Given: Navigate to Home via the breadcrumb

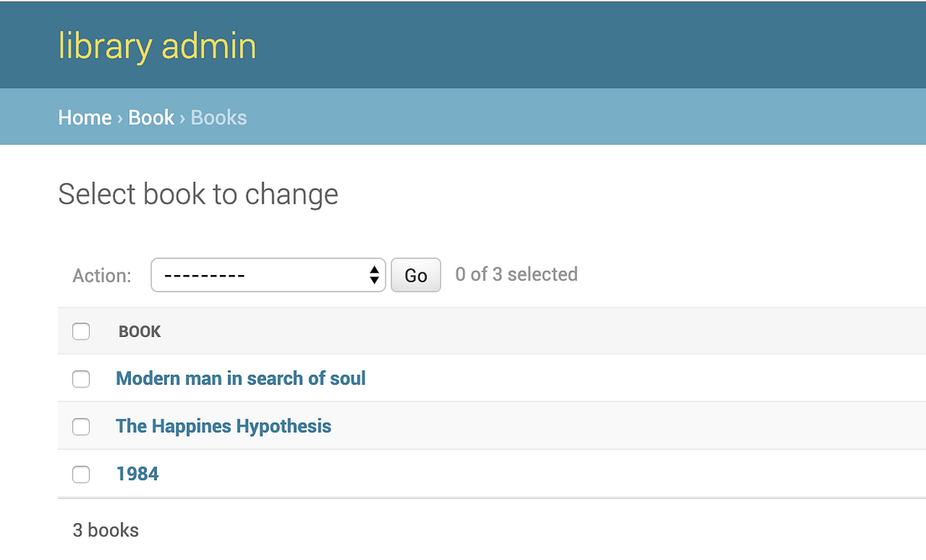Looking at the screenshot, I should point(85,117).
